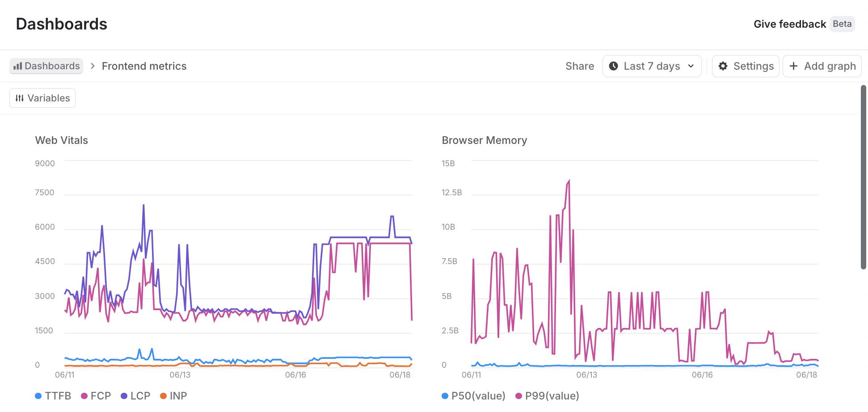Click the Share button
This screenshot has width=868, height=412.
(x=579, y=66)
